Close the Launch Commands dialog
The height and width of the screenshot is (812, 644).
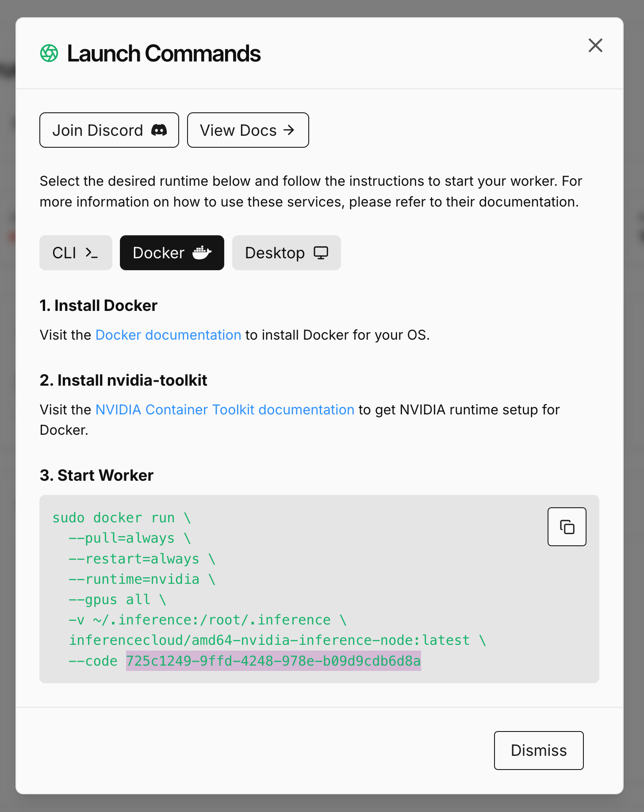[595, 45]
